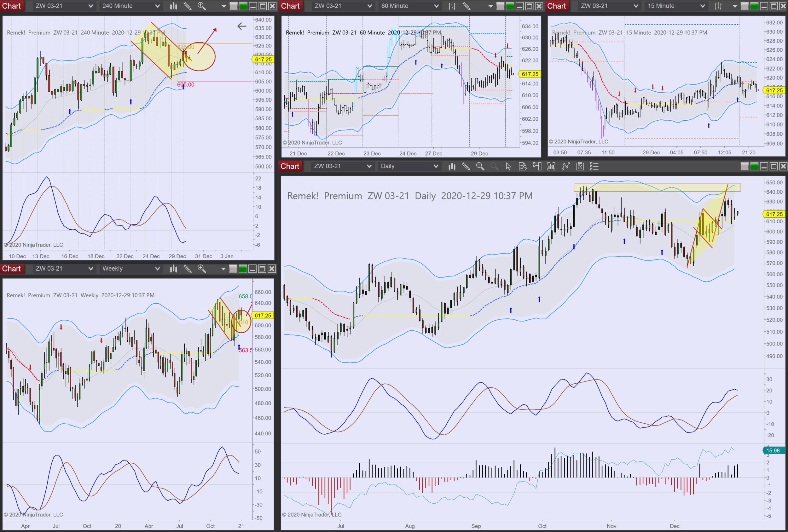
Task: Toggle green link button on Daily chart
Action: [x=754, y=166]
